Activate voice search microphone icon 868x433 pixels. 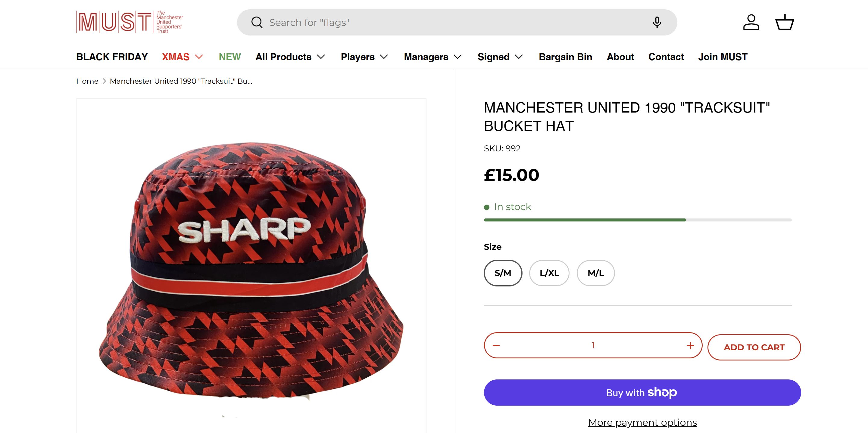click(x=656, y=23)
